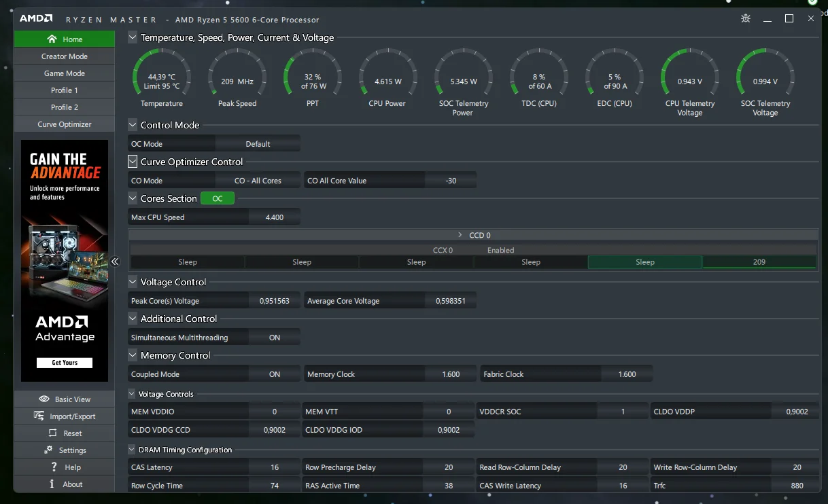Screen dimensions: 828x504
Task: Open the Curve Optimizer page
Action: (x=65, y=124)
